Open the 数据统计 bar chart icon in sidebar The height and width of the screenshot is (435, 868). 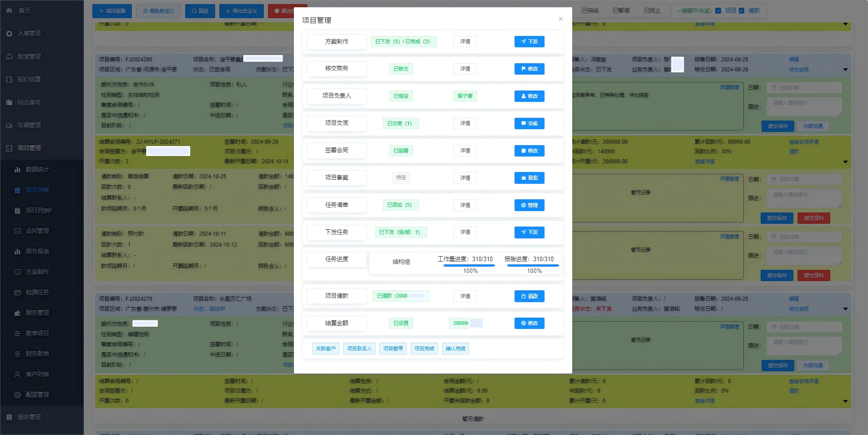click(x=17, y=170)
